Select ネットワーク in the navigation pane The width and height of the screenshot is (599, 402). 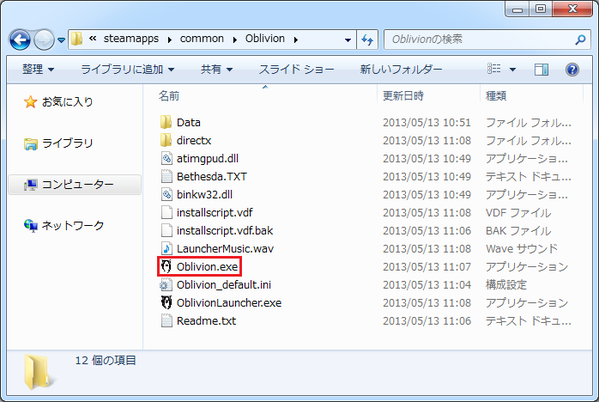(73, 225)
